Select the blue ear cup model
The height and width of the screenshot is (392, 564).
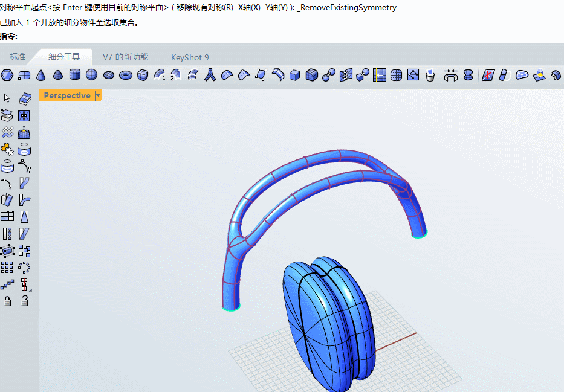pos(328,323)
